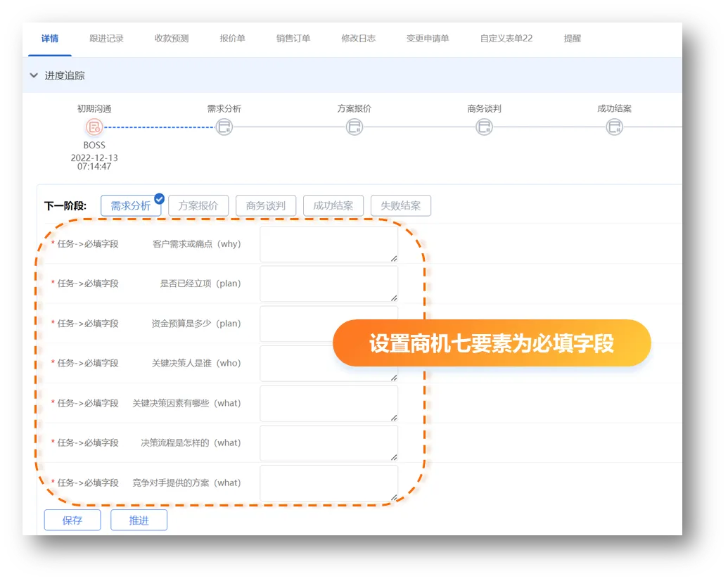Open the 销售订单 tab
This screenshot has width=728, height=581.
pos(293,39)
